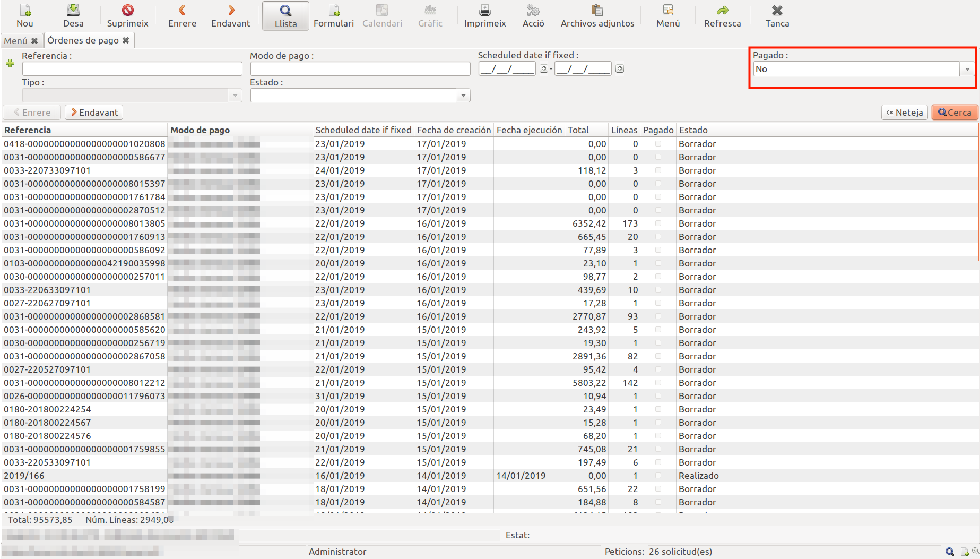This screenshot has height=559, width=980.
Task: Toggle Pagado checkbox for row 0103-00000000000000042190035998
Action: click(658, 263)
